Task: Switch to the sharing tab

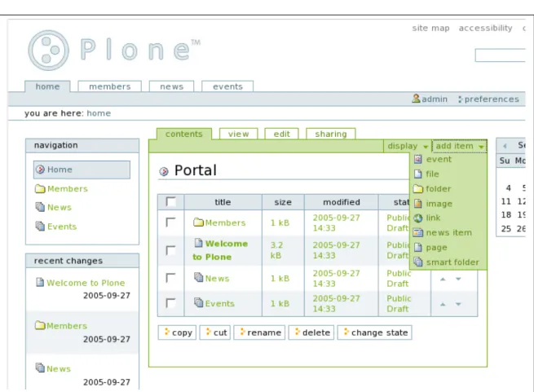Action: [x=331, y=134]
